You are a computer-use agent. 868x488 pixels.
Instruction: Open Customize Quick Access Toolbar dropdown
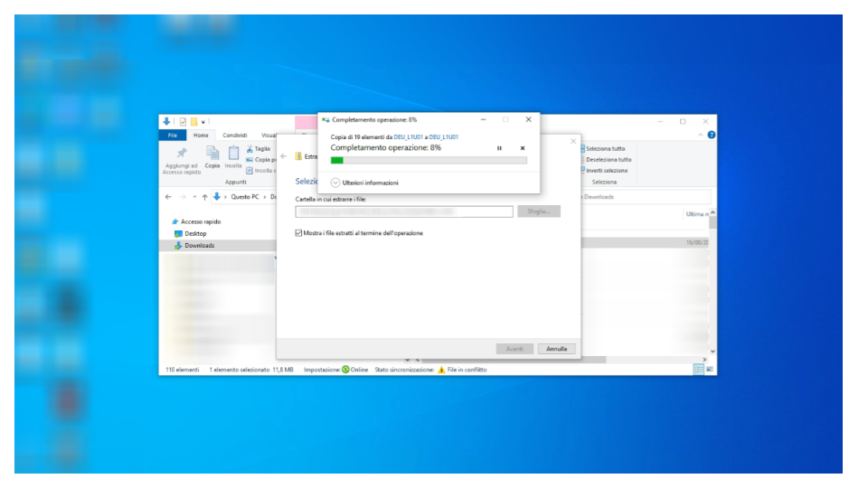point(203,122)
